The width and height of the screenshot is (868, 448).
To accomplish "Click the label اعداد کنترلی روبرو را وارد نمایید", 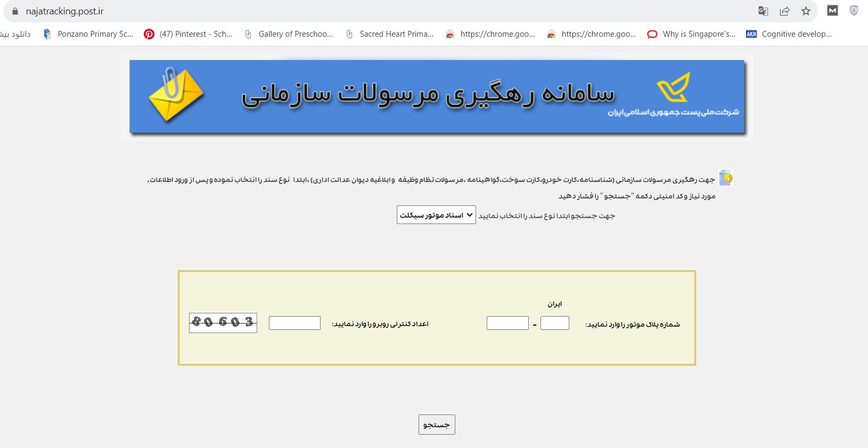I will [x=380, y=324].
